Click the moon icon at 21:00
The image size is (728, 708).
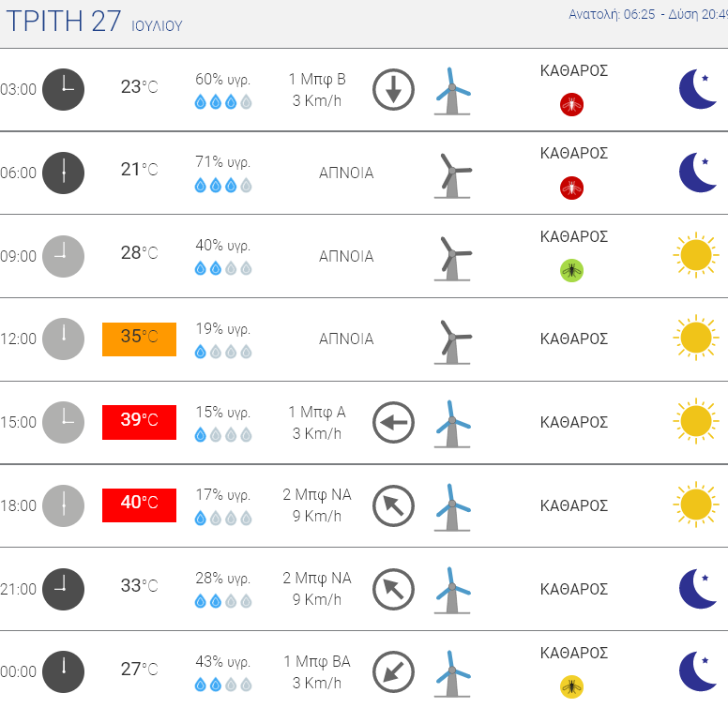698,589
